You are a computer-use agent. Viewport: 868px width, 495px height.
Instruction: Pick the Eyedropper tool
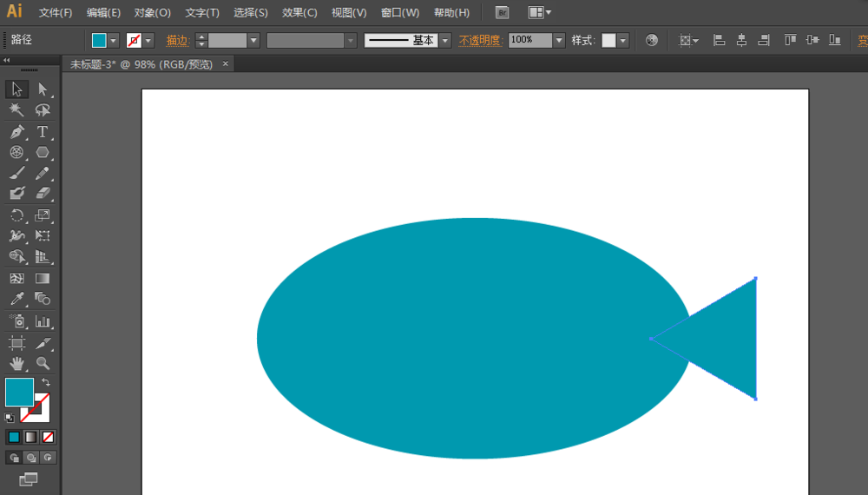16,300
